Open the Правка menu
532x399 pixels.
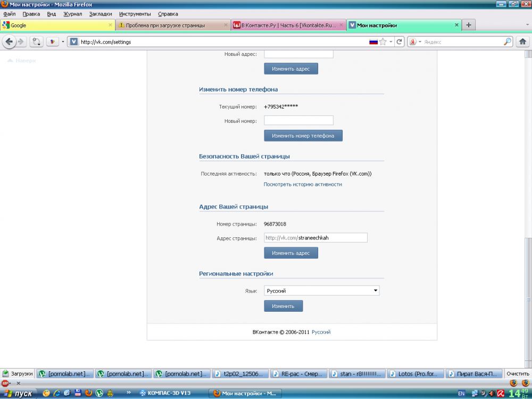tap(31, 14)
